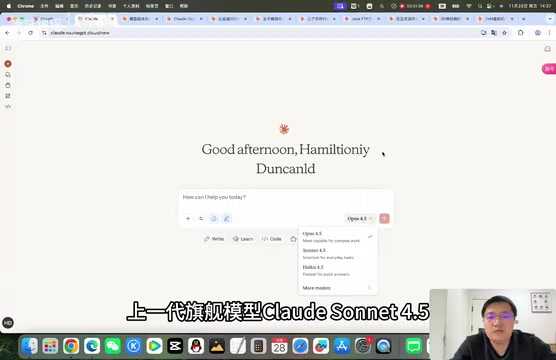This screenshot has width=556, height=360.
Task: Switch to the JVM browser tab
Action: (x=494, y=19)
